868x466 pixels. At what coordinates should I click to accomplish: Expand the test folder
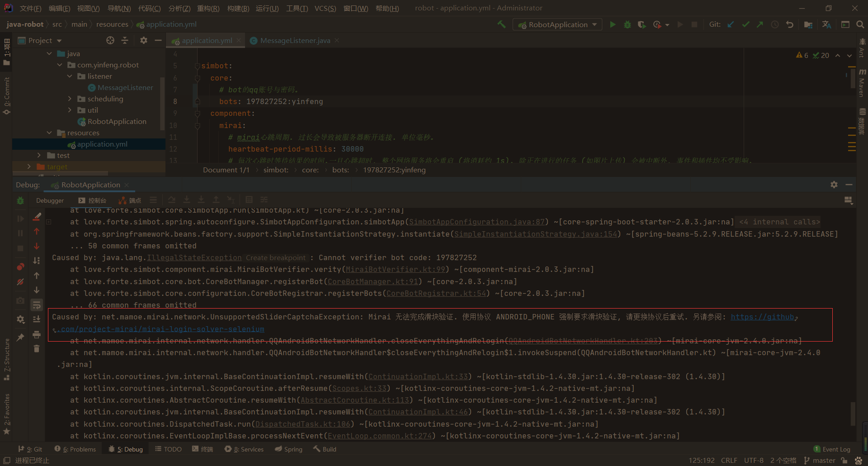[39, 155]
